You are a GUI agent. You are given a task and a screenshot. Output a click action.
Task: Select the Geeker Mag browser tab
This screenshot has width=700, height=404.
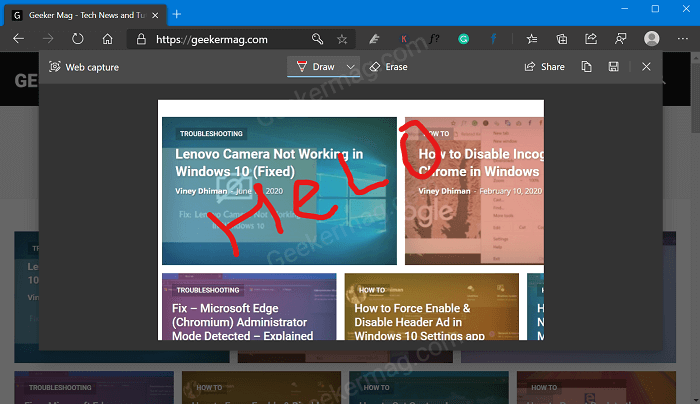click(x=85, y=15)
